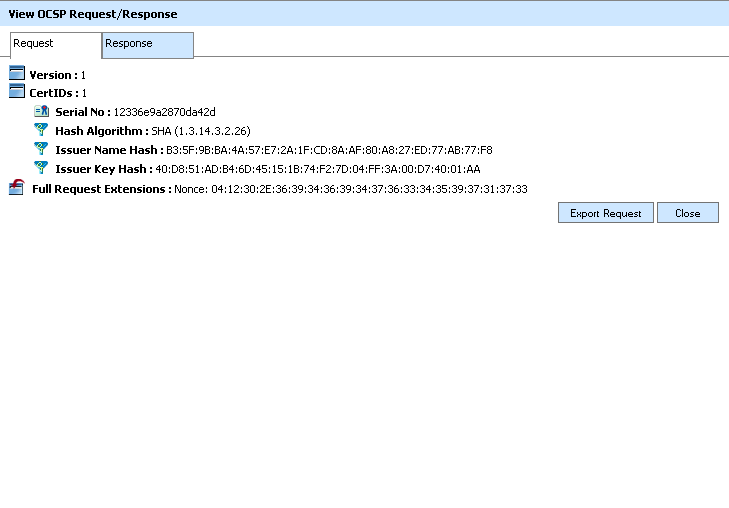Image resolution: width=729 pixels, height=508 pixels.
Task: Click the Version row icon
Action: click(16, 74)
